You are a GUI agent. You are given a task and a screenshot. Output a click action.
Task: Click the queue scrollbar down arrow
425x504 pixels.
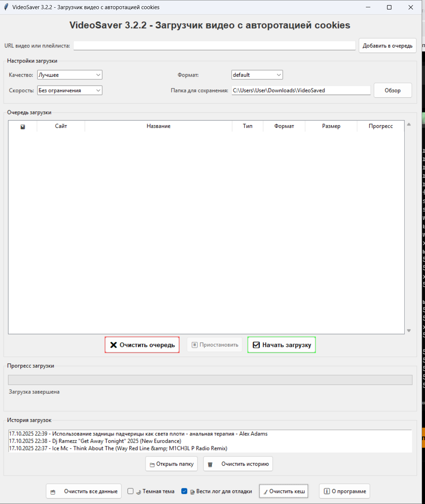[409, 331]
